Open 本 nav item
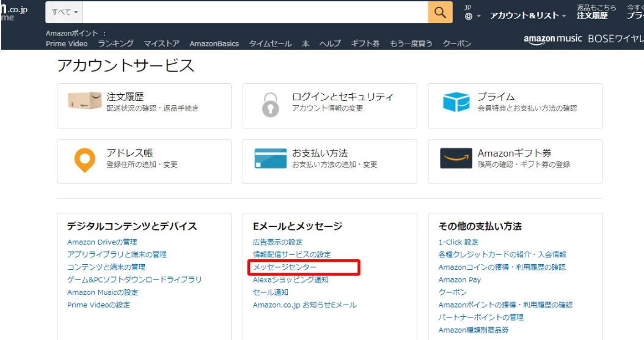 306,43
